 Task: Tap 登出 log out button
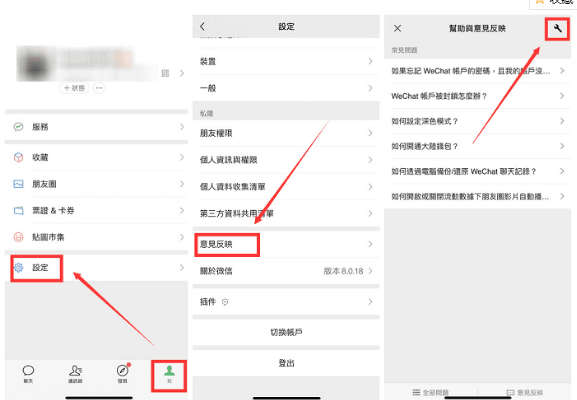point(286,363)
